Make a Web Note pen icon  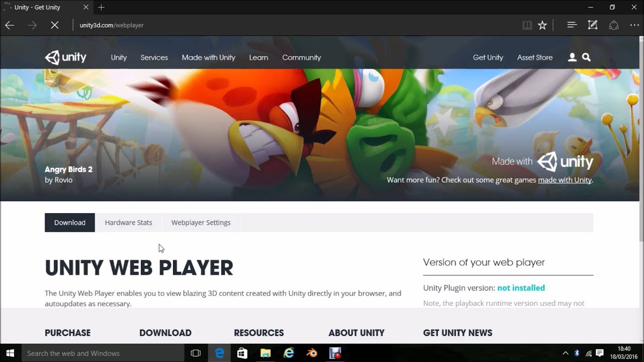coord(593,25)
